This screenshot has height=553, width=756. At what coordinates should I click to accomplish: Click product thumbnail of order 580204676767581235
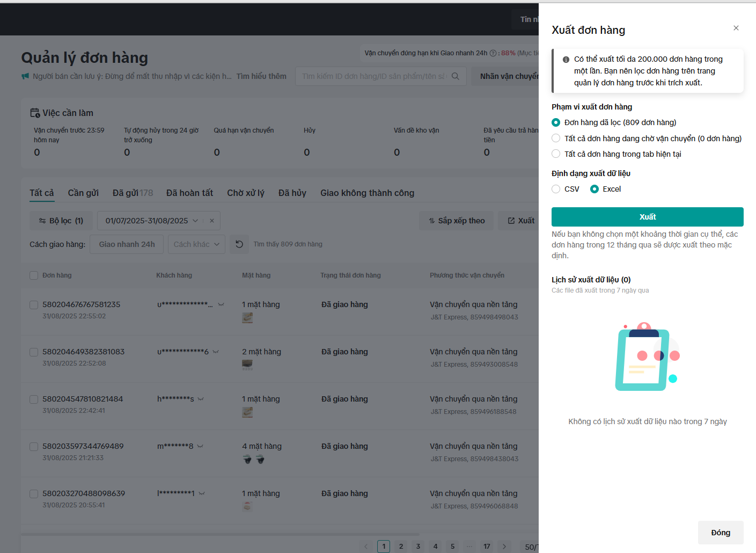(247, 318)
